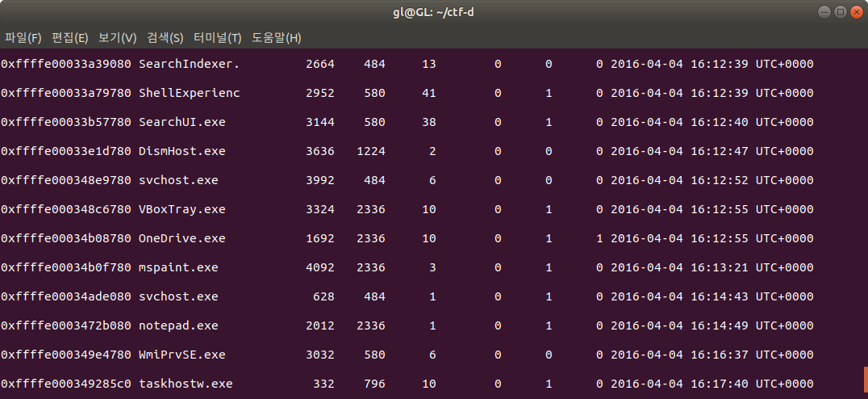Click parent PID 796 of taskhostw.exe

point(375,384)
